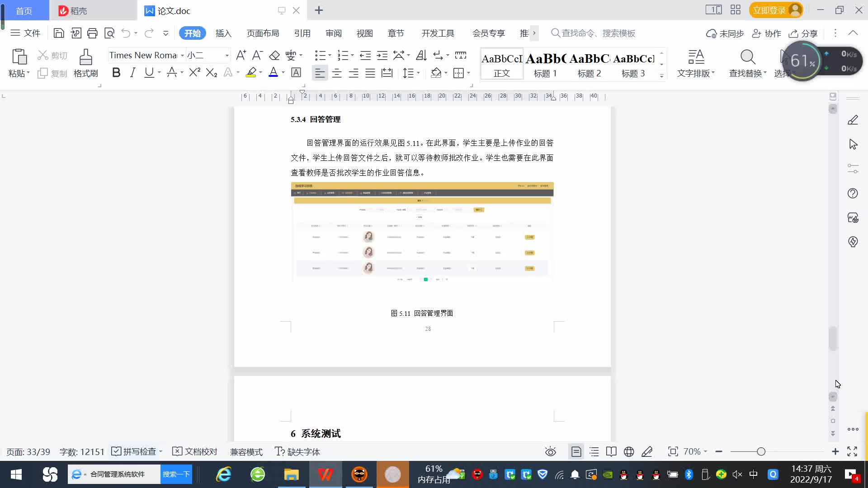The width and height of the screenshot is (868, 488).
Task: Expand the styles gallery
Action: [x=661, y=76]
